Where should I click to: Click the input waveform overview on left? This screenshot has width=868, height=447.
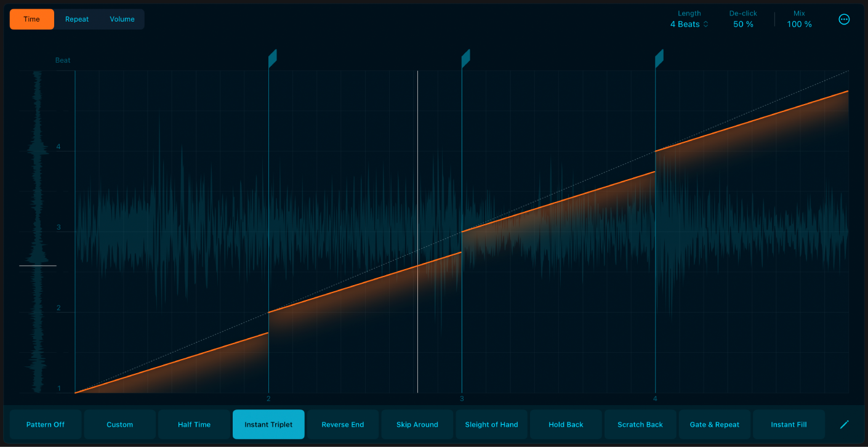[38, 231]
